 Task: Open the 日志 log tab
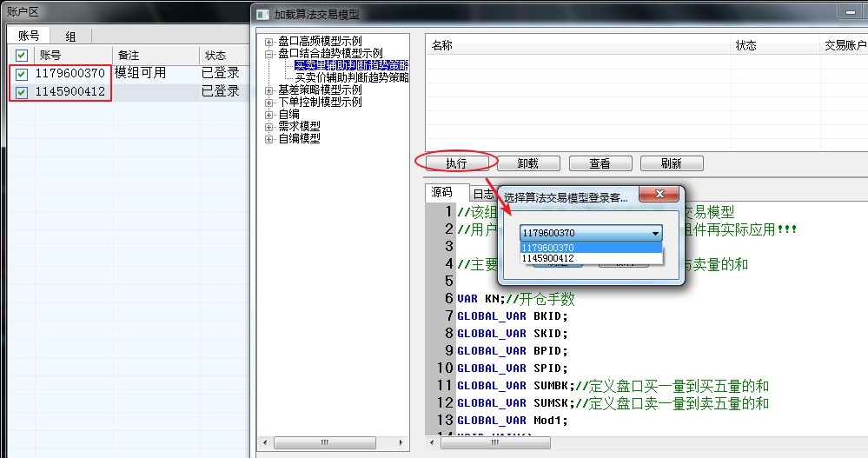click(484, 193)
